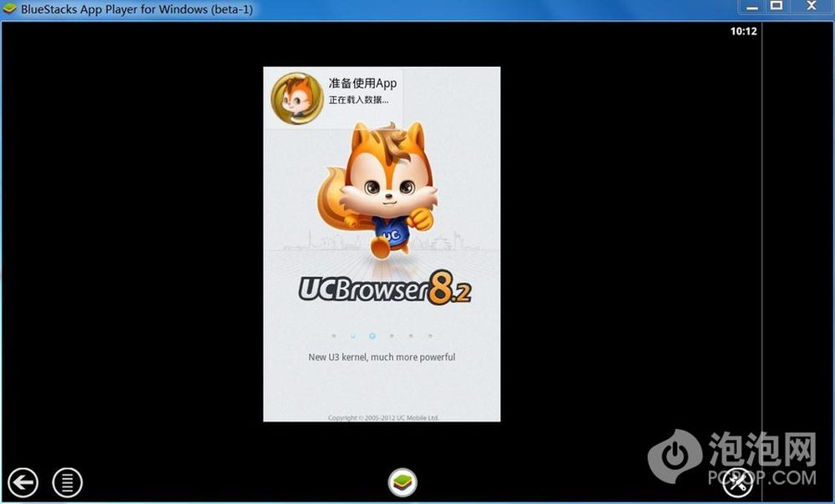Click the 10:12 clock display

(x=743, y=32)
